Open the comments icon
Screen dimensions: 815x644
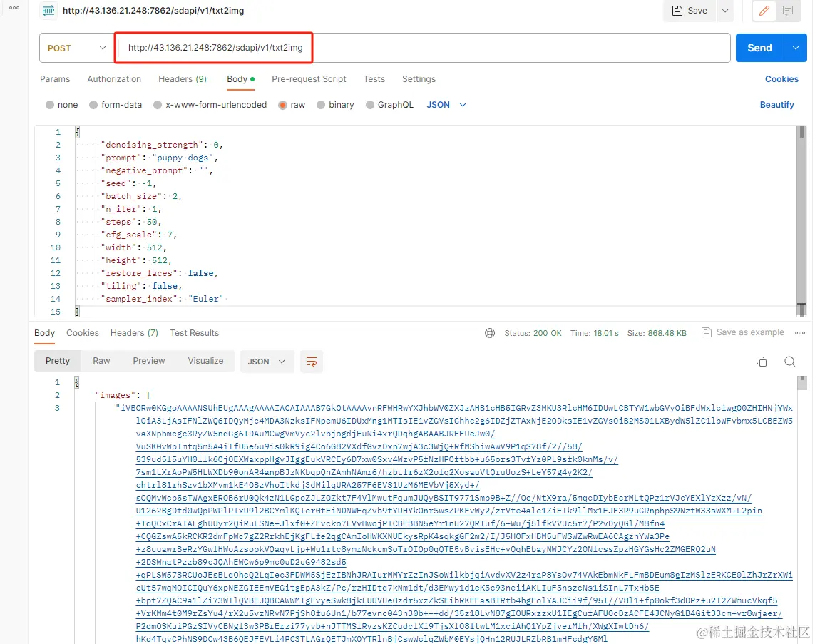pos(788,11)
